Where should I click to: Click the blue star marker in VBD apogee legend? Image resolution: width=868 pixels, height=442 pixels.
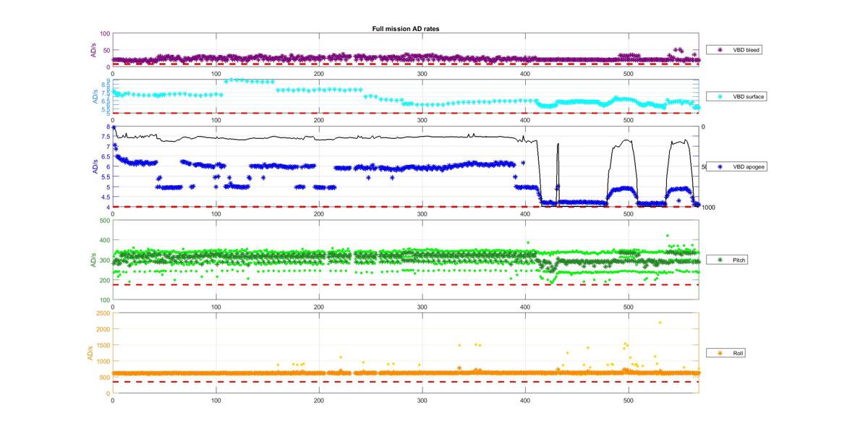click(720, 166)
